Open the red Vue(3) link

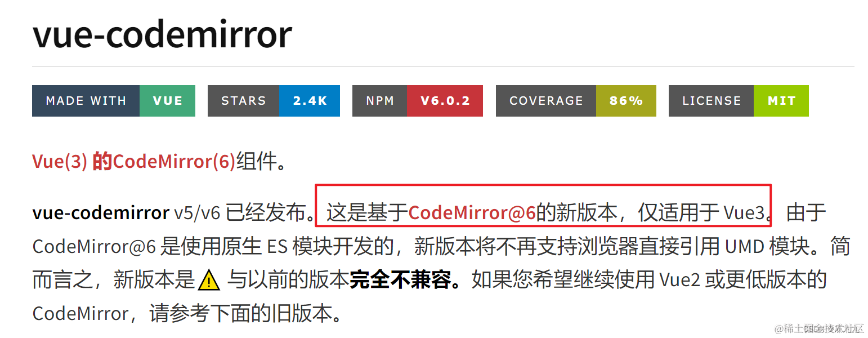[x=60, y=162]
